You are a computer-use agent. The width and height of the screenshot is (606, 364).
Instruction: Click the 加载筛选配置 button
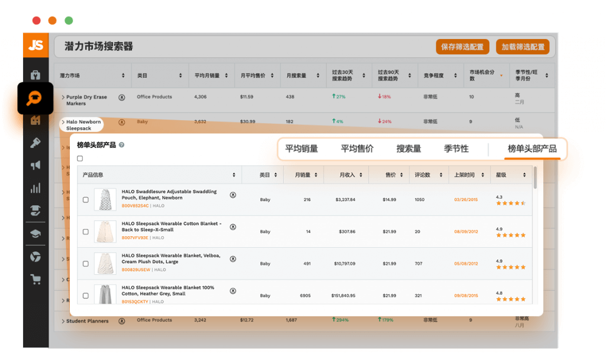pos(523,47)
